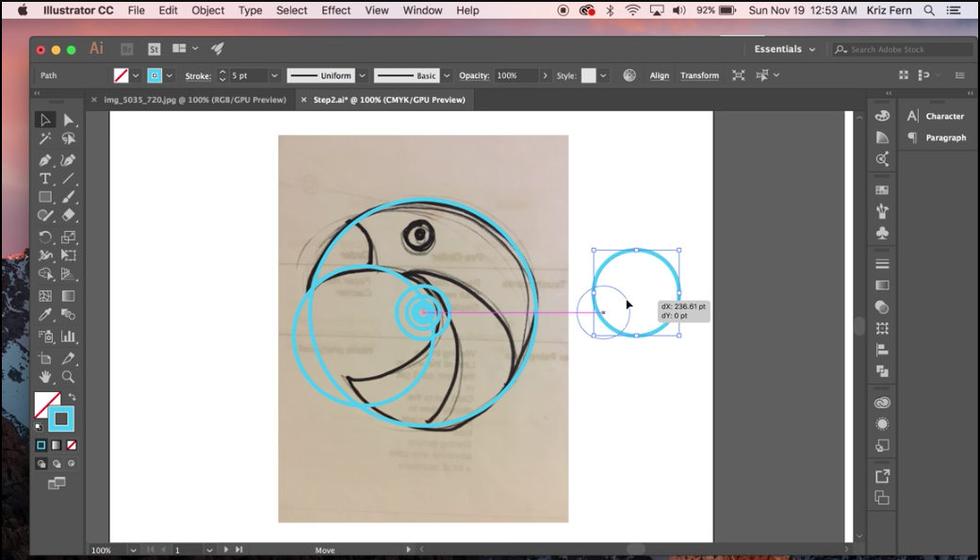Pick the Hand tool

click(x=44, y=377)
